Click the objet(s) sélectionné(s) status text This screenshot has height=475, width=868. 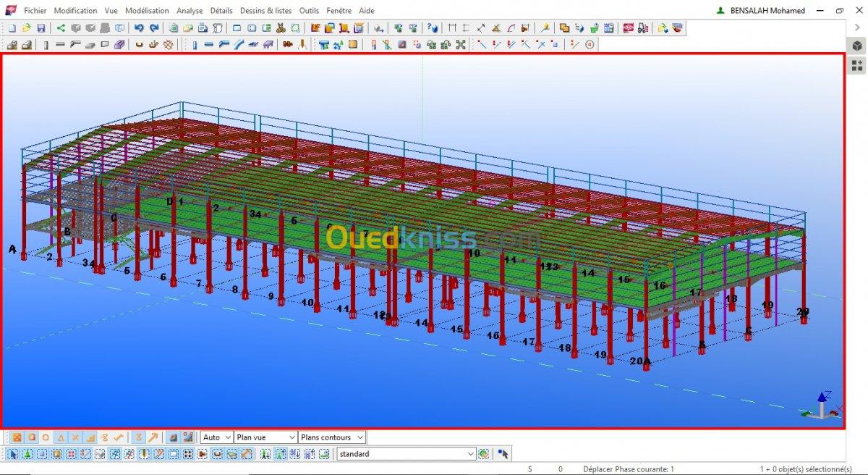coord(806,469)
